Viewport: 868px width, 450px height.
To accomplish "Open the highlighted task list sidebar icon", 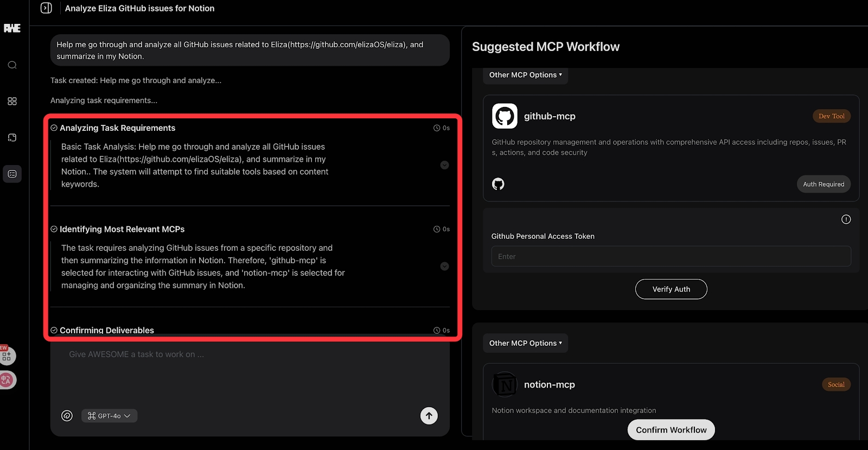I will click(x=12, y=174).
